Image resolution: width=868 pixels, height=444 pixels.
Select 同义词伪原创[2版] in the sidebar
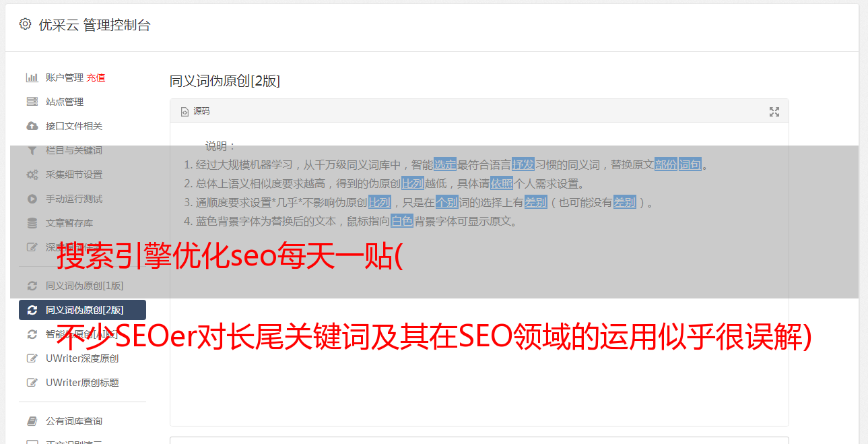[82, 310]
